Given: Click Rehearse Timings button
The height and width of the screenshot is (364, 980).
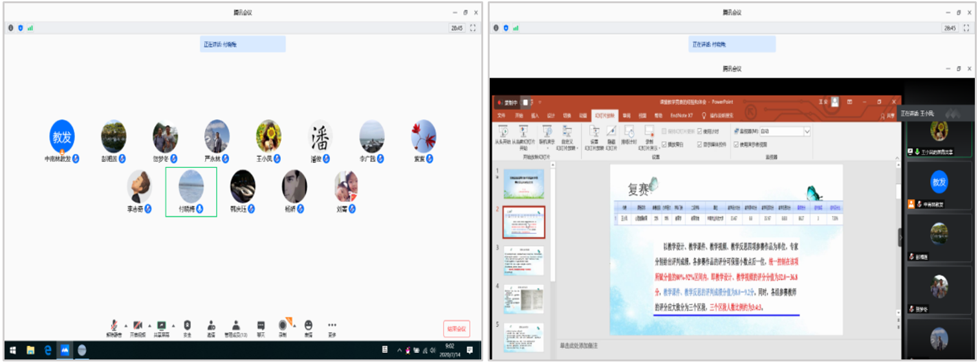Looking at the screenshot, I should 628,135.
